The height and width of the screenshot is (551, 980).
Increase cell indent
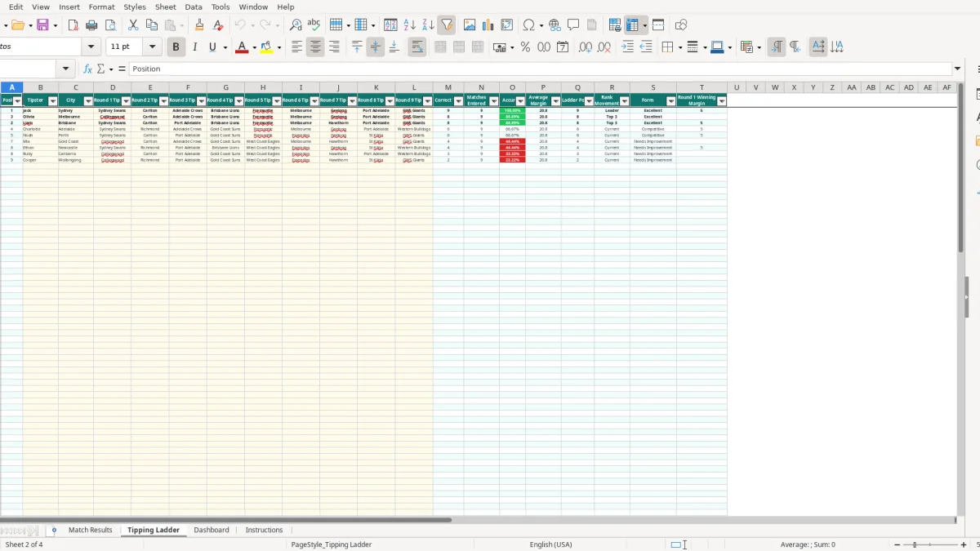[x=627, y=47]
